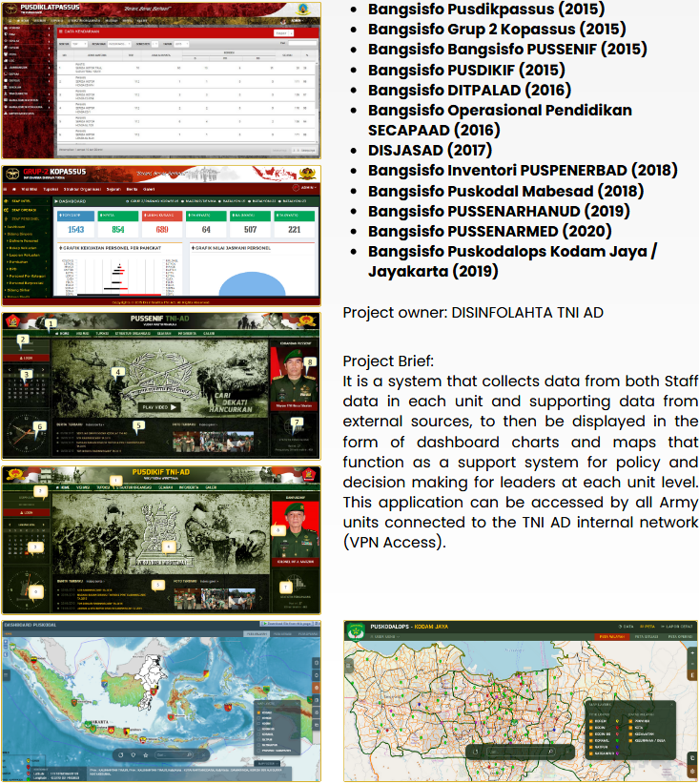
Task: Click the search field in Puskodal map toolbar
Action: click(x=174, y=754)
